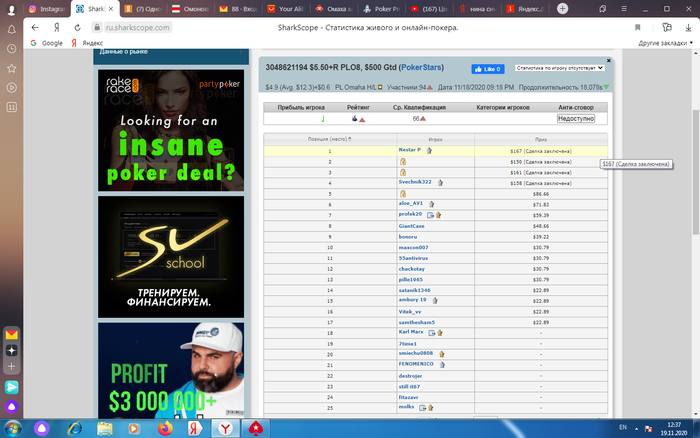Click the yellow square icon after PL Omaha H/L
Screen dimensions: 700x438
click(380, 88)
